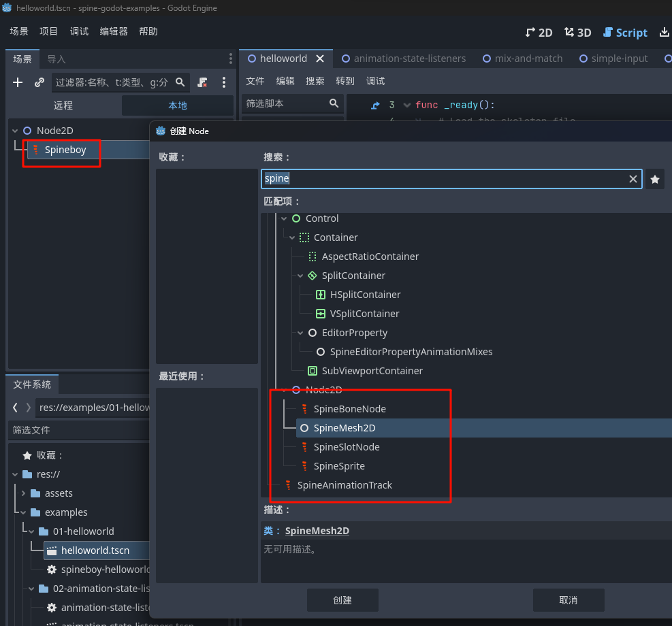Switch to 2D workspace

[539, 33]
